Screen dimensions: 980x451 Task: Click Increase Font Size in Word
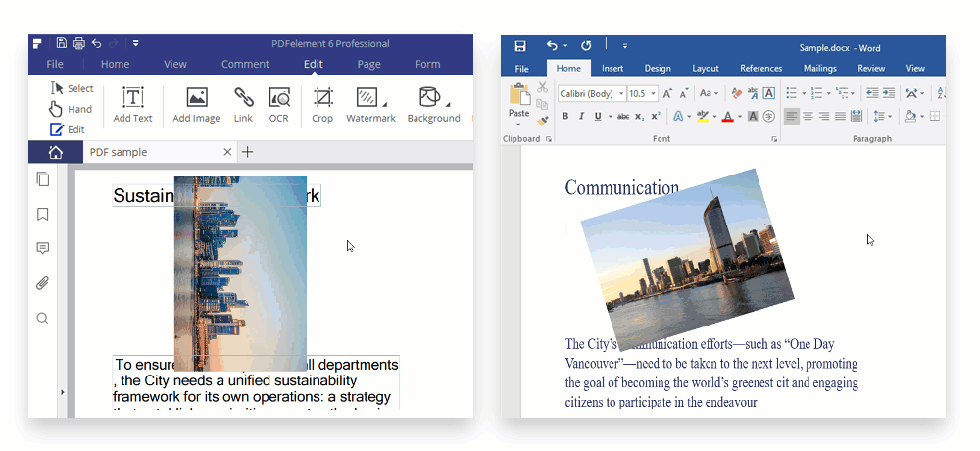(667, 94)
